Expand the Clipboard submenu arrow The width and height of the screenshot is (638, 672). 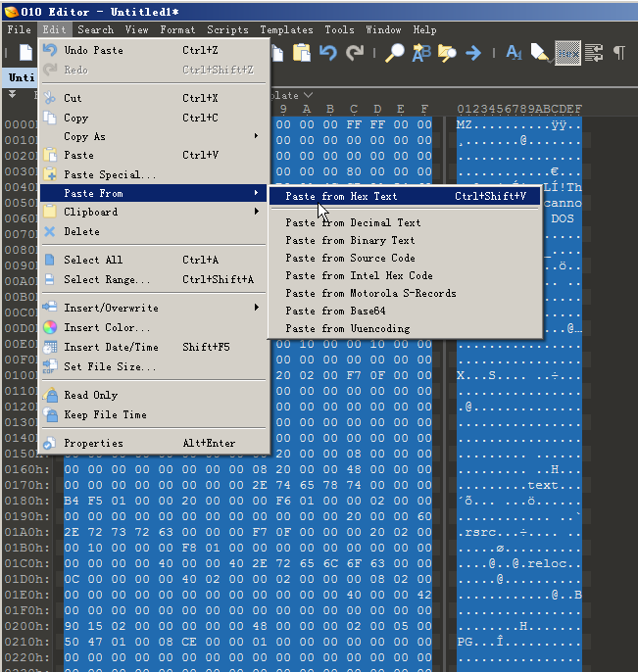(x=257, y=212)
